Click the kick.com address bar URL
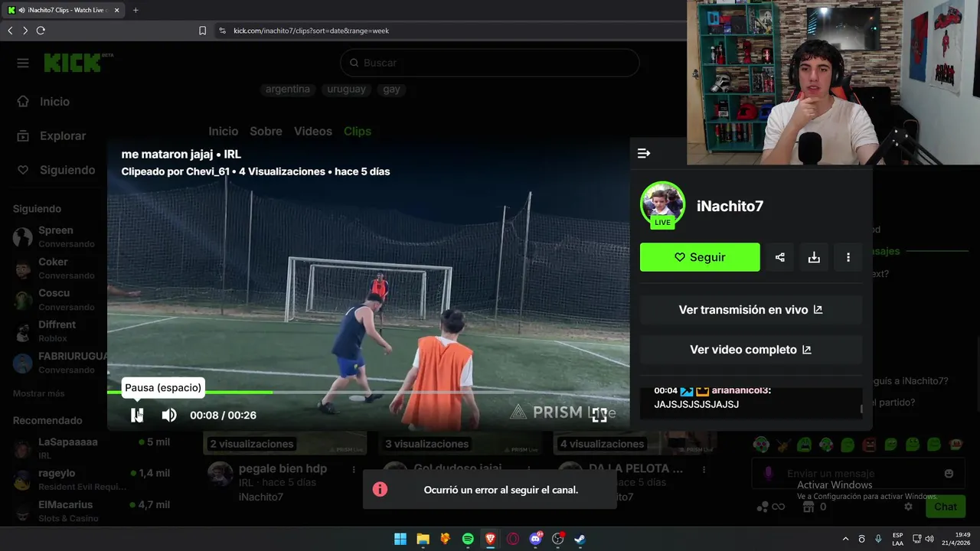 [311, 31]
